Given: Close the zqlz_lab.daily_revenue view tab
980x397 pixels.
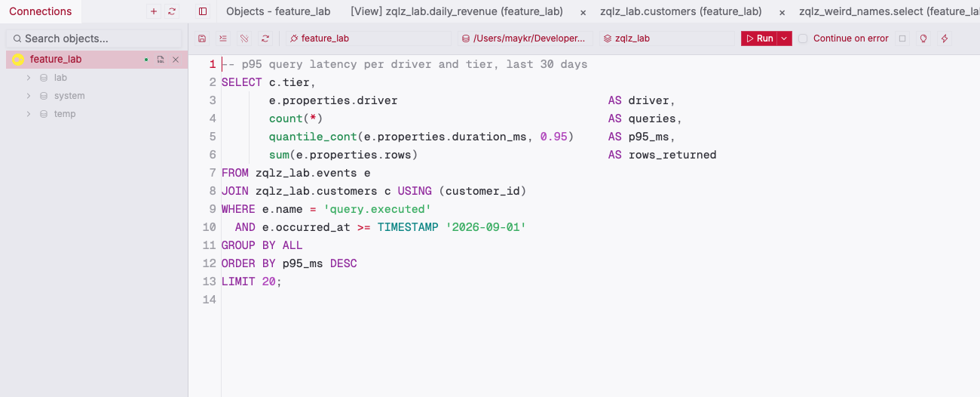Looking at the screenshot, I should (583, 12).
